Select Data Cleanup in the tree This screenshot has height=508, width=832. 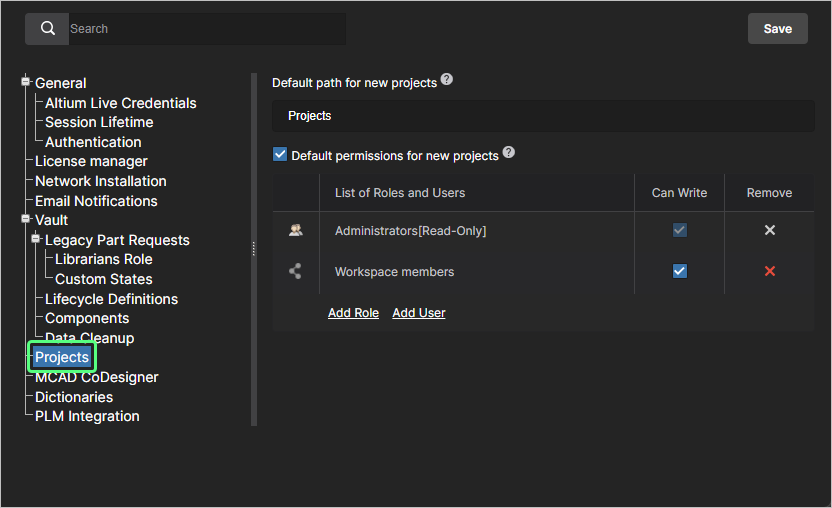coord(90,338)
